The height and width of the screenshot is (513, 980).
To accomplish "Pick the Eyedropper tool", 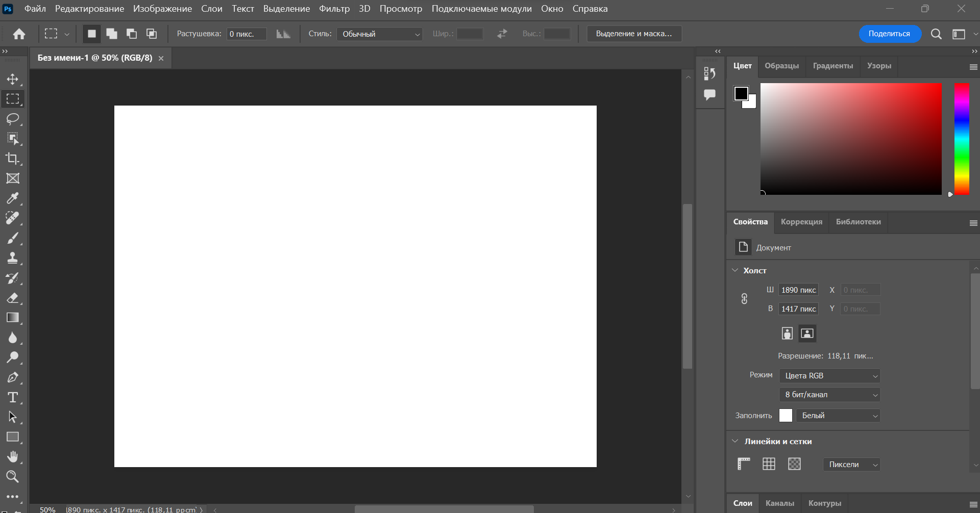I will [13, 198].
